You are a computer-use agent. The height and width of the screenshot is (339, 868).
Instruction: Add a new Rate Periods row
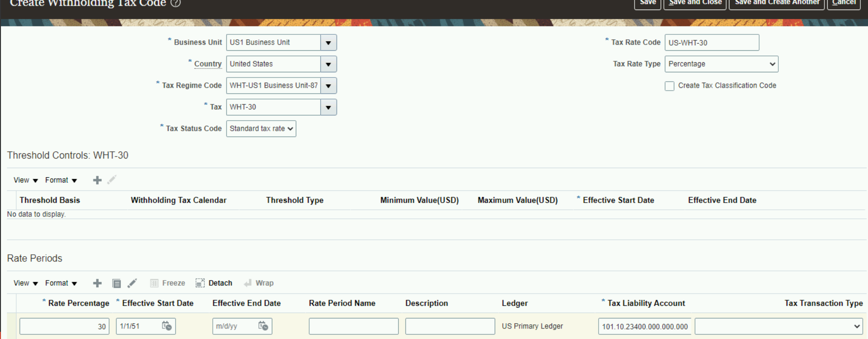click(x=97, y=283)
